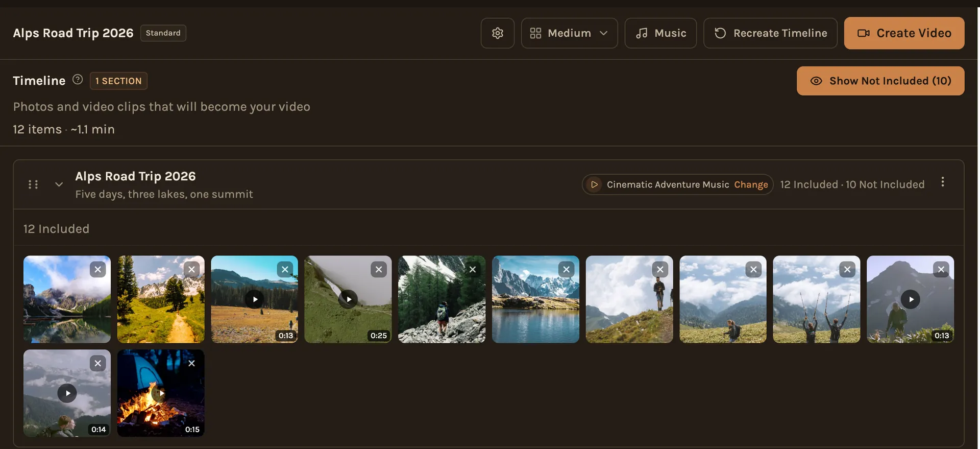Viewport: 980px width, 449px height.
Task: Click Recreate Timeline button
Action: [x=770, y=33]
